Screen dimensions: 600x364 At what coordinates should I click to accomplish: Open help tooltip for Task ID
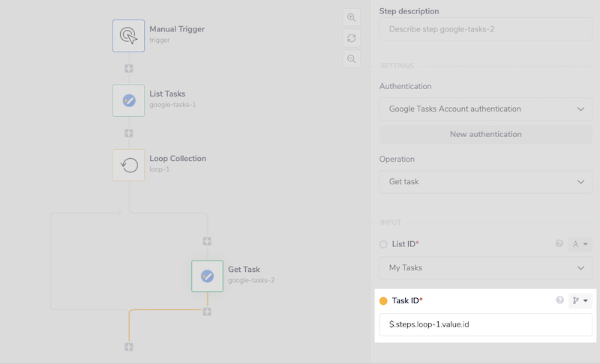point(559,300)
